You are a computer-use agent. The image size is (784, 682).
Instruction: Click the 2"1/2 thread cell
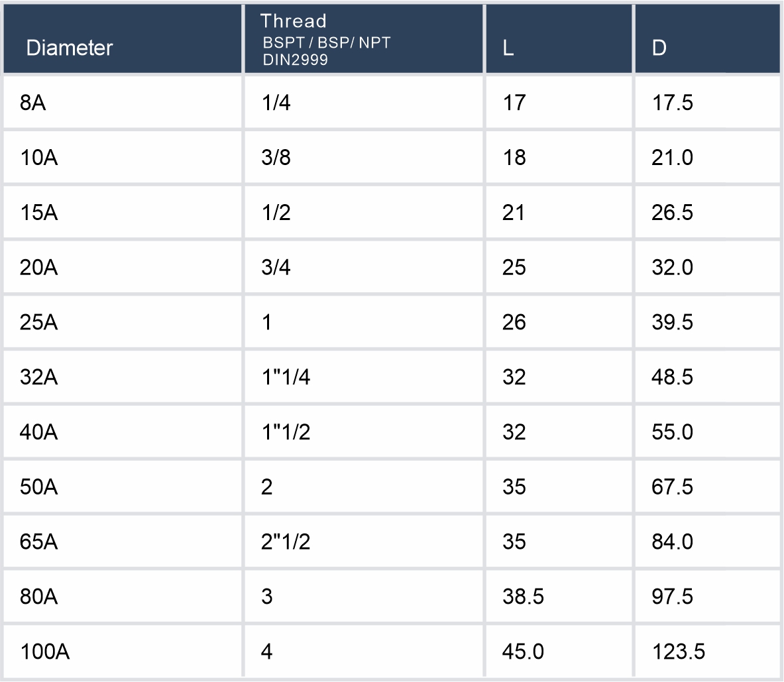(286, 543)
